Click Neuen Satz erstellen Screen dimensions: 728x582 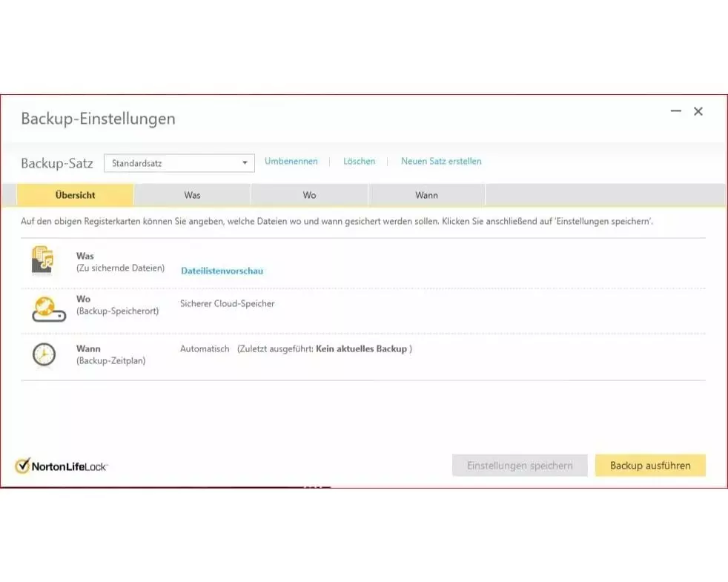[x=441, y=162]
